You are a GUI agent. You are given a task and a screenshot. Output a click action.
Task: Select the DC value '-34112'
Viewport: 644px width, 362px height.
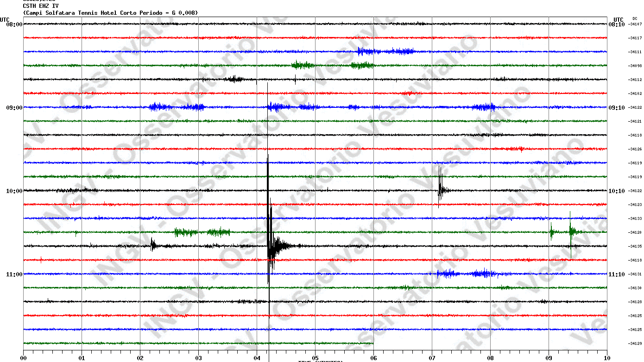[635, 80]
